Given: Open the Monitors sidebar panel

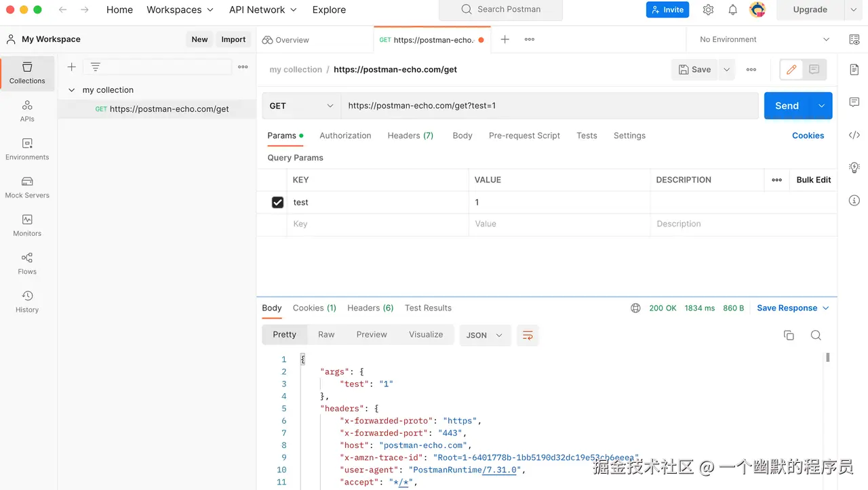Looking at the screenshot, I should point(27,225).
